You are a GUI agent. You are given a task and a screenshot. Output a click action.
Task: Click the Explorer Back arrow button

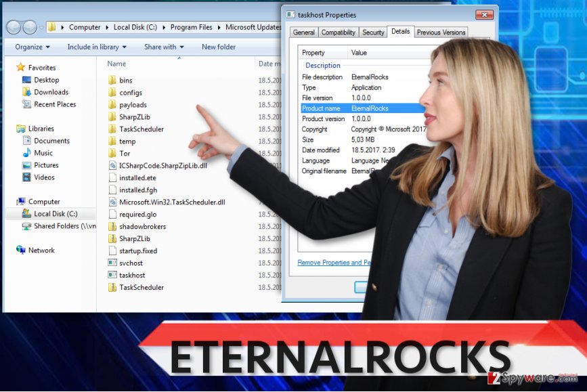click(14, 27)
